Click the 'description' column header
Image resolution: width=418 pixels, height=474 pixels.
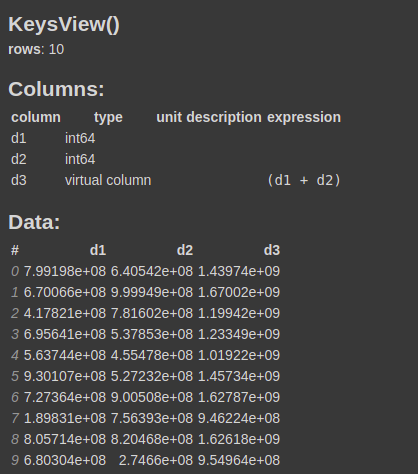tap(224, 118)
